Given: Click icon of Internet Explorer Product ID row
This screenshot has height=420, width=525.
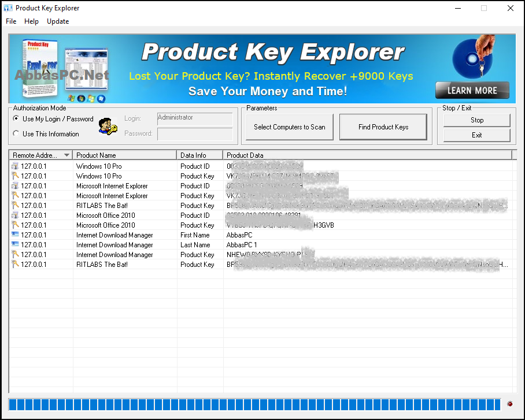Looking at the screenshot, I should coord(15,186).
